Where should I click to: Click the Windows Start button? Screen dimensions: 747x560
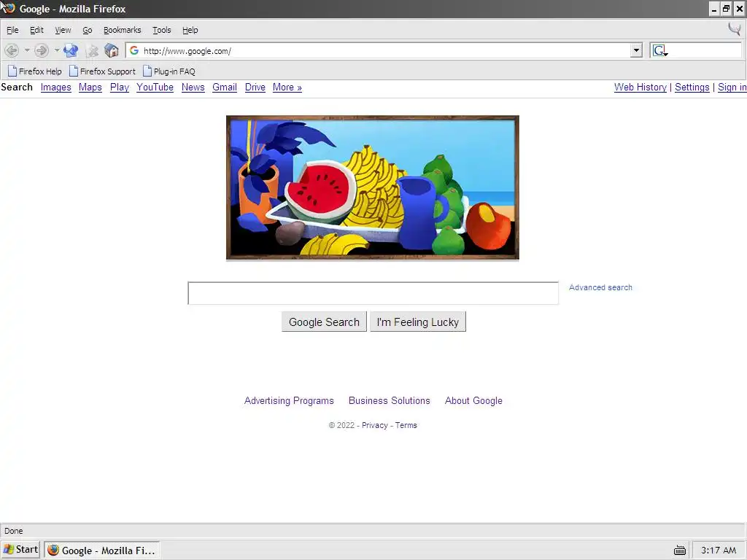(20, 550)
